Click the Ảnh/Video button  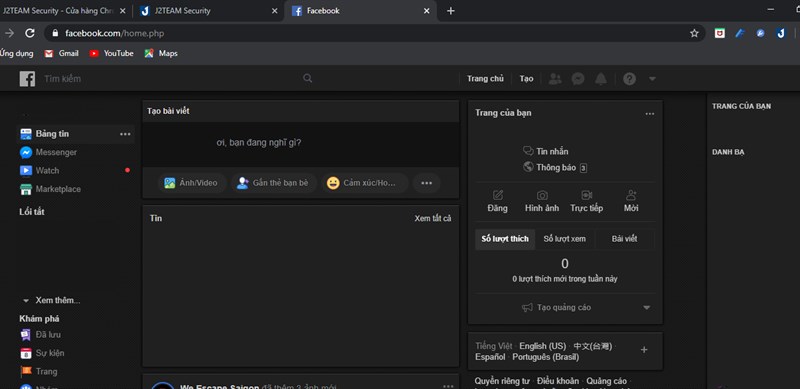coord(191,183)
